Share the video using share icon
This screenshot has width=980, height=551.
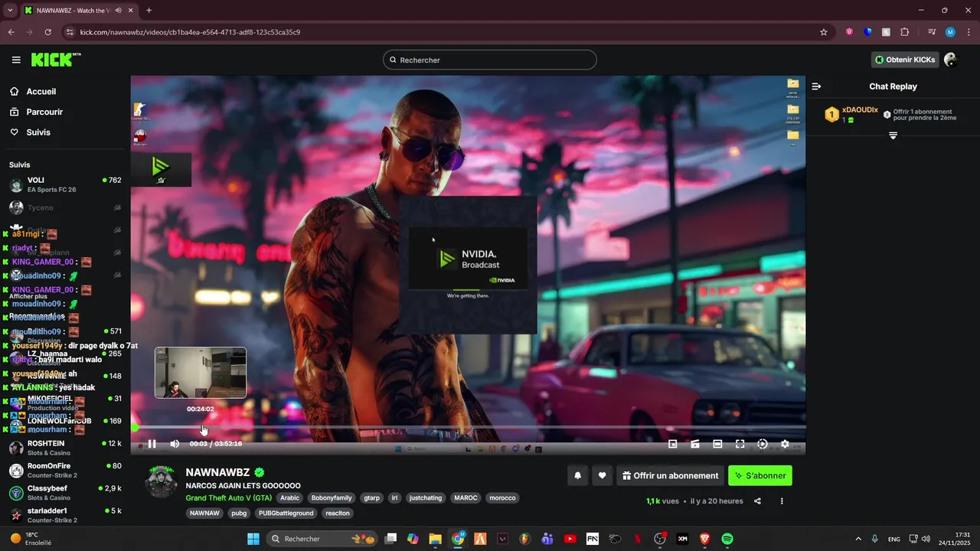(757, 501)
